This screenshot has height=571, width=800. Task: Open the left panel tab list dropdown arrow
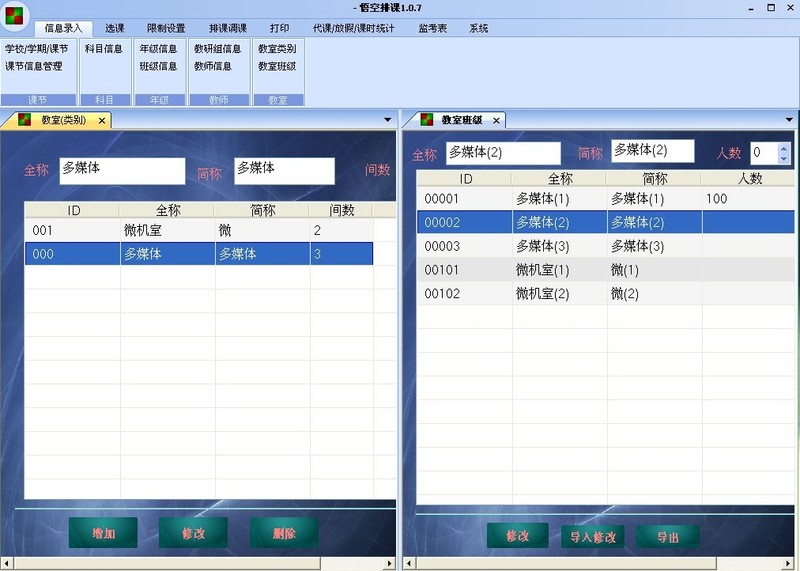[x=388, y=120]
